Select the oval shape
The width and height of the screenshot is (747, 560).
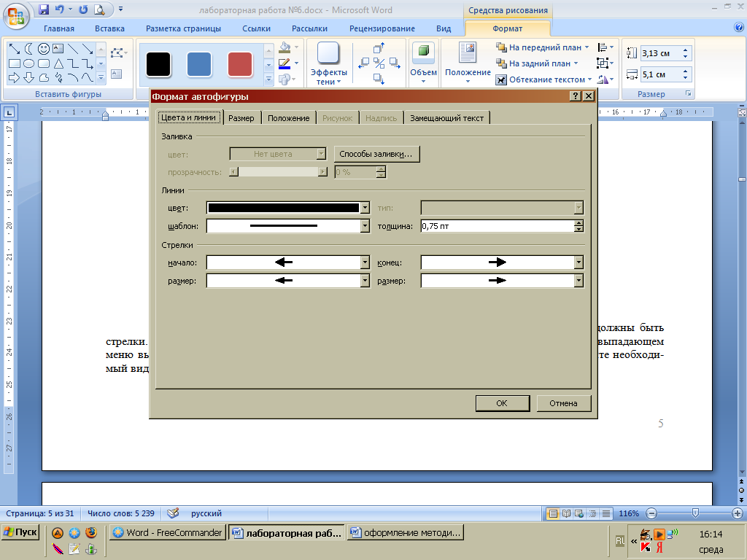29,63
